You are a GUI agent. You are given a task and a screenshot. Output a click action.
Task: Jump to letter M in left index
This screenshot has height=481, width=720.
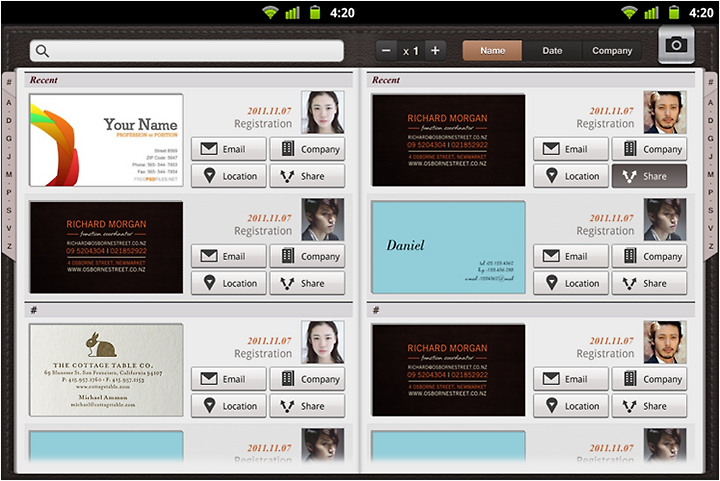click(9, 174)
